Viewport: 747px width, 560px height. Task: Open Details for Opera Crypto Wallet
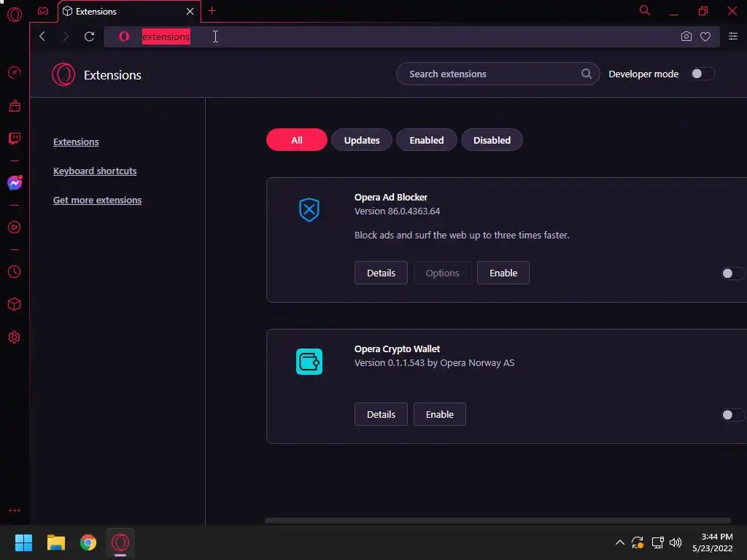click(x=381, y=414)
